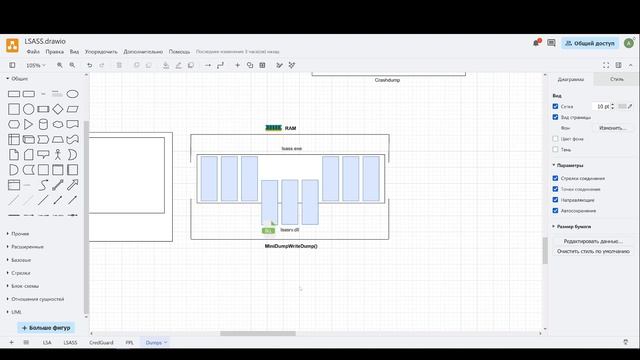This screenshot has width=640, height=360.
Task: Enable the Цвет фона checkbox
Action: coord(555,139)
